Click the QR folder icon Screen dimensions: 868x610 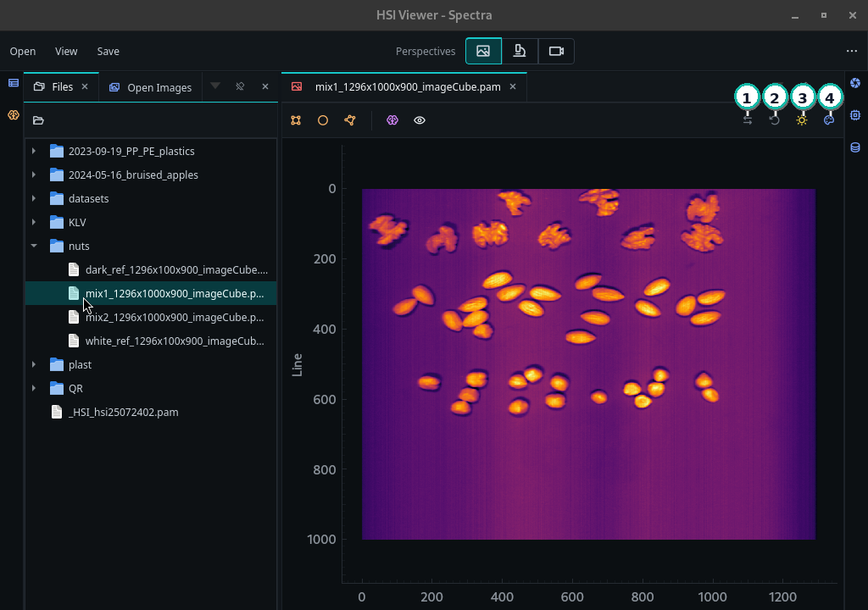[x=57, y=389]
